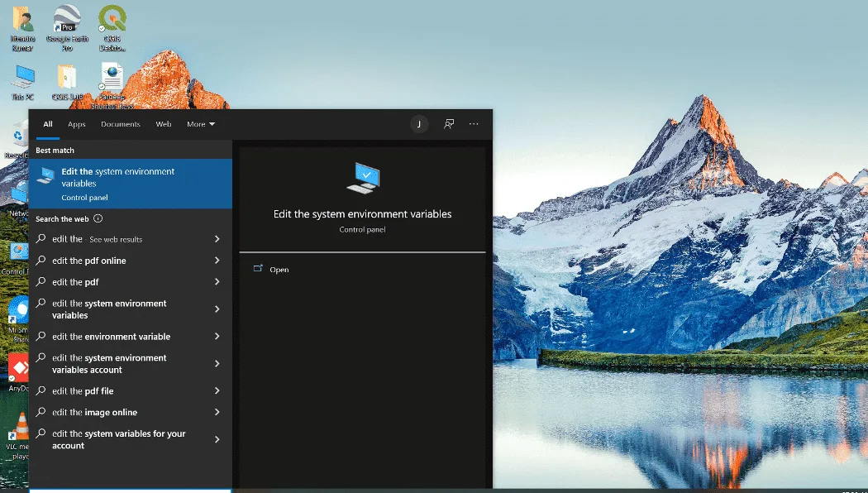Open the three-dot options menu
868x493 pixels.
pos(474,124)
